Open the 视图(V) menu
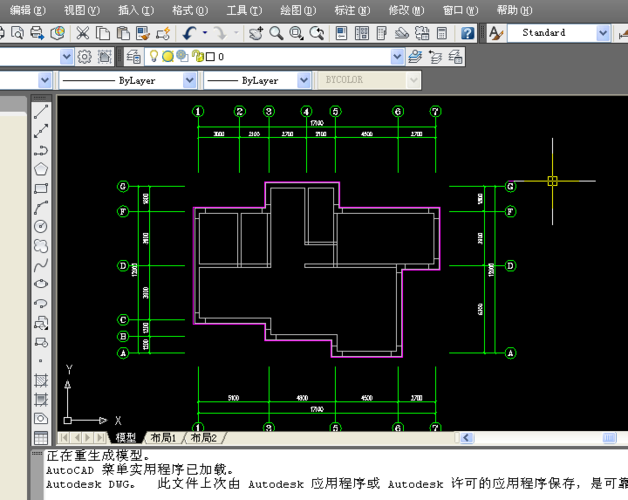Viewport: 628px width, 500px height. [82, 10]
